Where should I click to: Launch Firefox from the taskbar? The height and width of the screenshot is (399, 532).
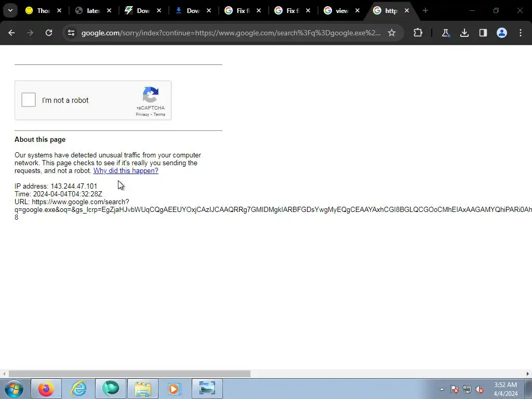[46, 389]
